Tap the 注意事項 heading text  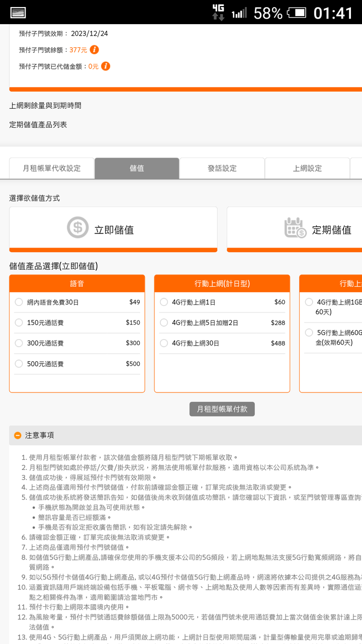(x=40, y=435)
